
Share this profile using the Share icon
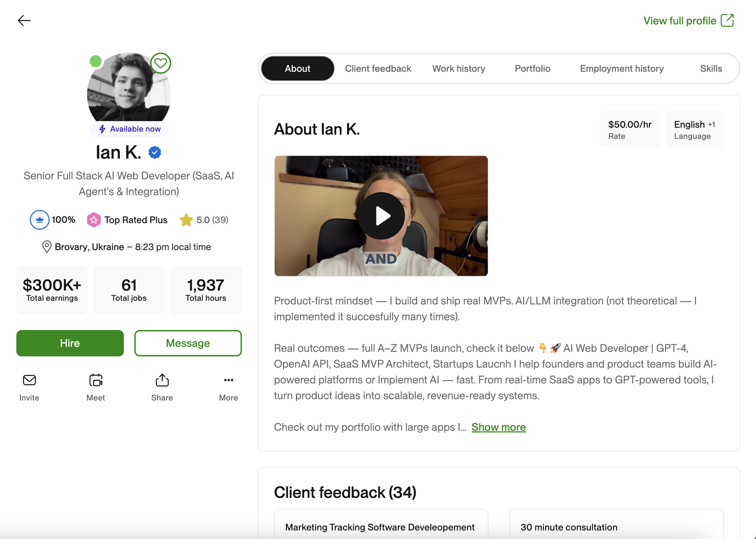[162, 380]
